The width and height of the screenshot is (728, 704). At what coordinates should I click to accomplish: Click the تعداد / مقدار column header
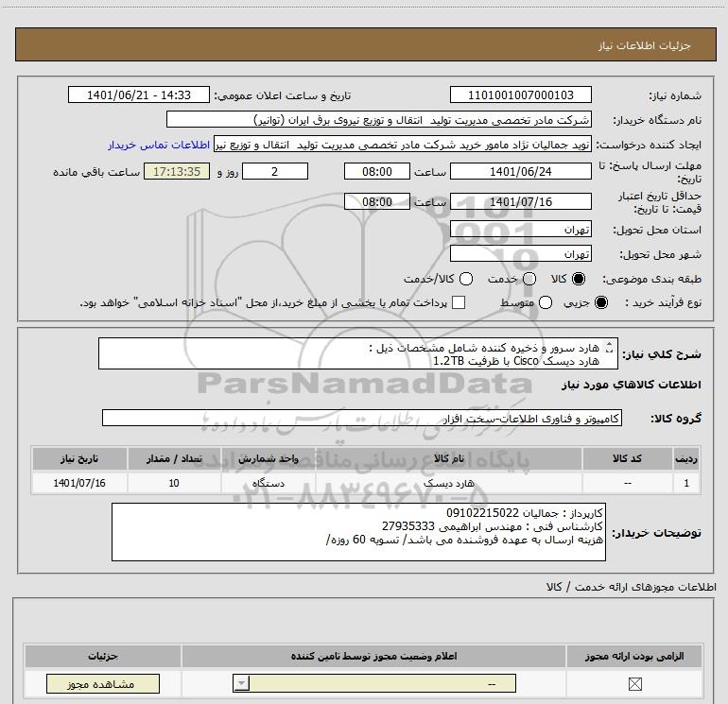tap(174, 458)
